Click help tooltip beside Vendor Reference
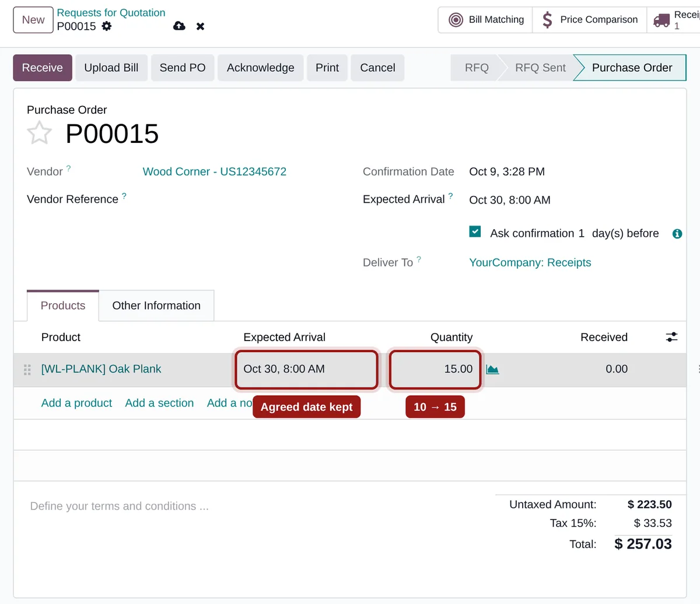Image resolution: width=700 pixels, height=604 pixels. tap(124, 196)
